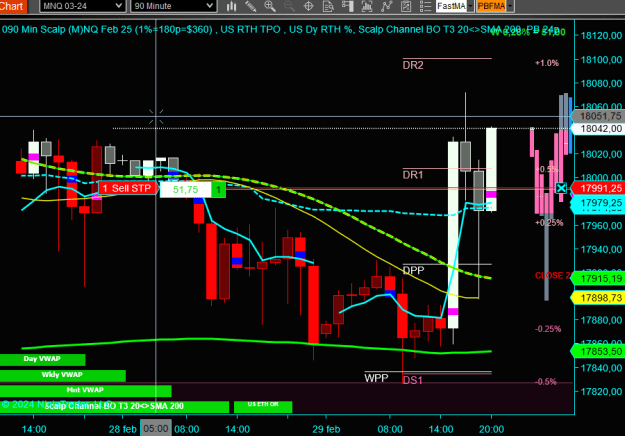Cancel order with the cyan X marker
625x436 pixels.
click(x=561, y=188)
